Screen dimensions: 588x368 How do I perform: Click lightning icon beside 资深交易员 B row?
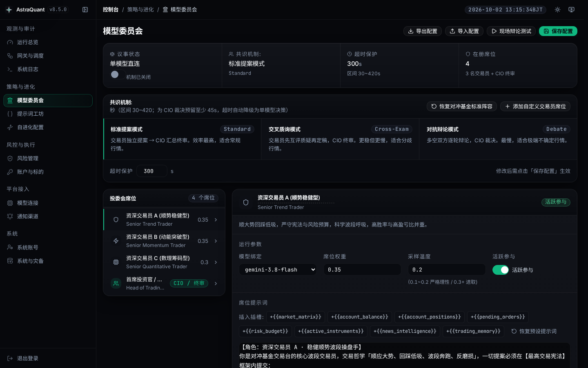coord(116,241)
